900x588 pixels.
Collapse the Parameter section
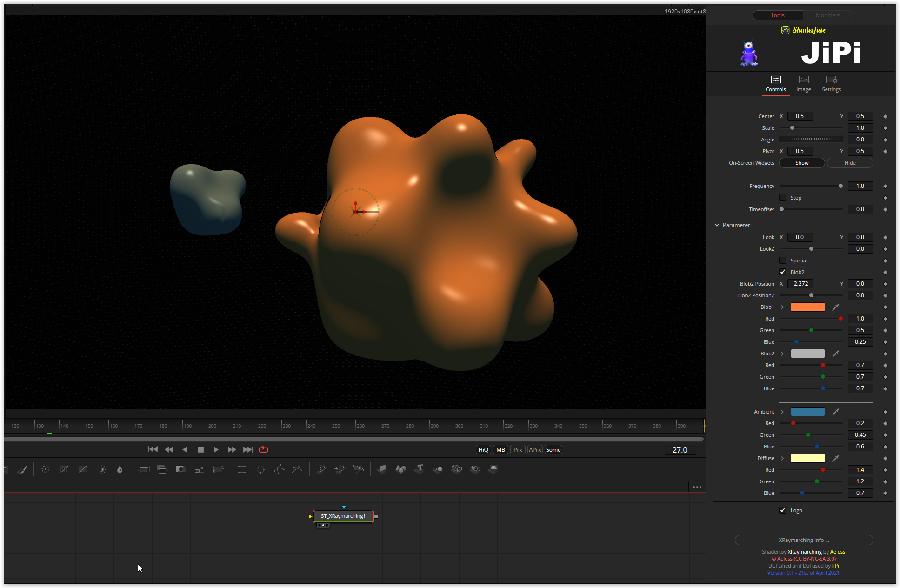717,225
